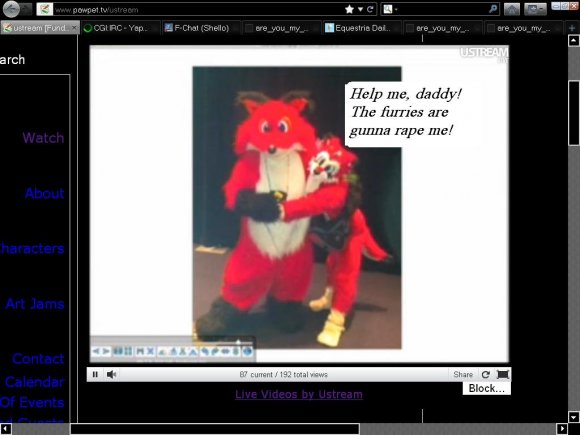Click the horizontal scrollbar left arrow
The height and width of the screenshot is (435, 580).
(6, 429)
